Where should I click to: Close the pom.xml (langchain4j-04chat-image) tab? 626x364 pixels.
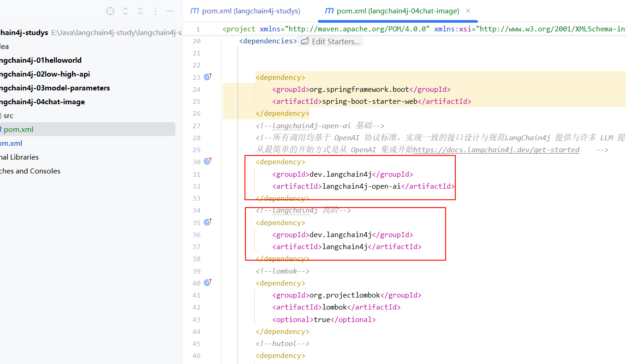(468, 11)
